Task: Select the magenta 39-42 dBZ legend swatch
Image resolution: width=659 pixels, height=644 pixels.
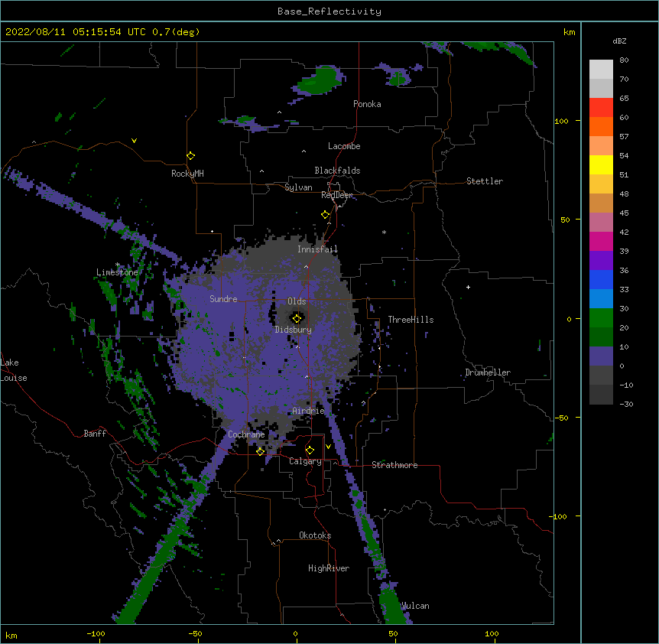Action: 601,241
